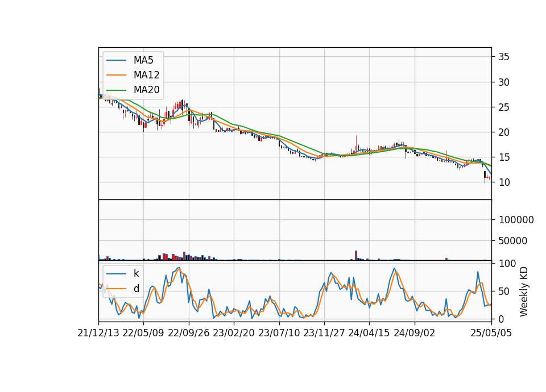Click the MA20 legend label
The height and width of the screenshot is (392, 546).
pos(146,90)
